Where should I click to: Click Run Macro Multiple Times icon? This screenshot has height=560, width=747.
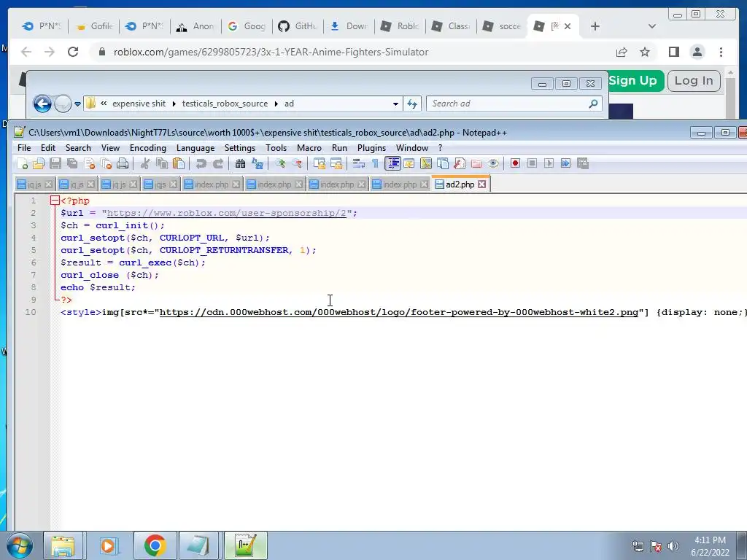(565, 164)
